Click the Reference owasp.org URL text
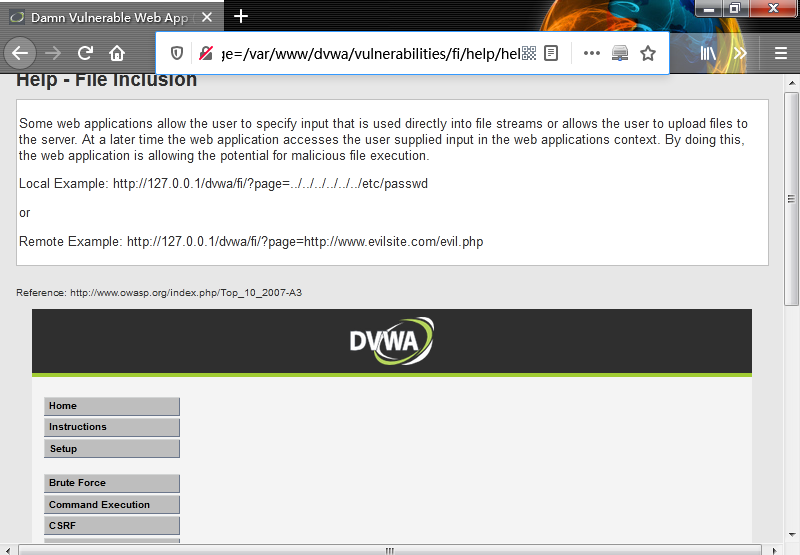 186,293
